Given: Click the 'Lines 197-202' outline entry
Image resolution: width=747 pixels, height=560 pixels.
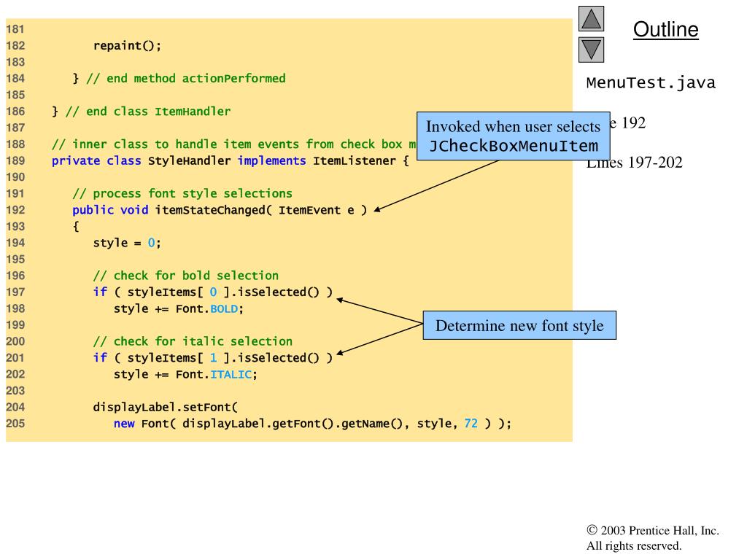Looking at the screenshot, I should tap(634, 163).
